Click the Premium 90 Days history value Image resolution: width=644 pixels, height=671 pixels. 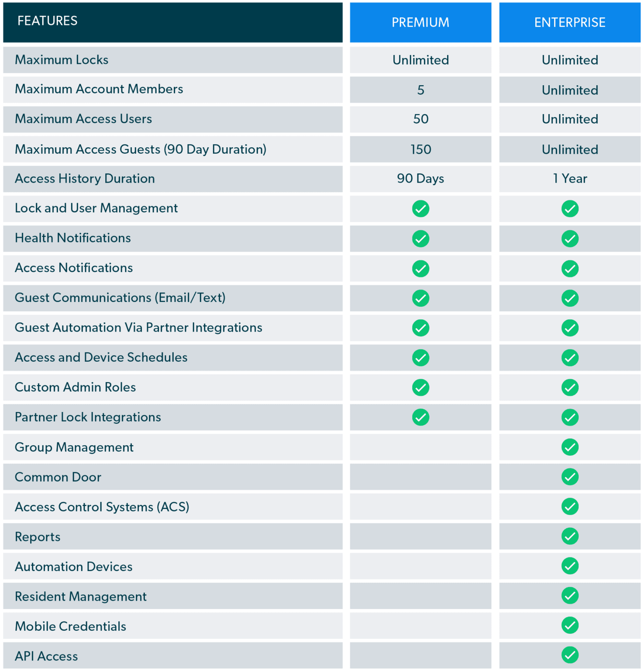[420, 179]
